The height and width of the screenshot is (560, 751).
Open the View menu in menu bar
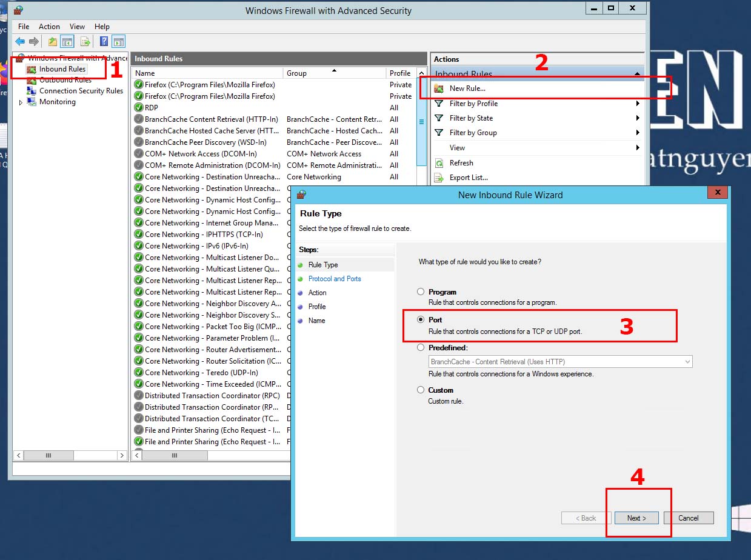77,27
